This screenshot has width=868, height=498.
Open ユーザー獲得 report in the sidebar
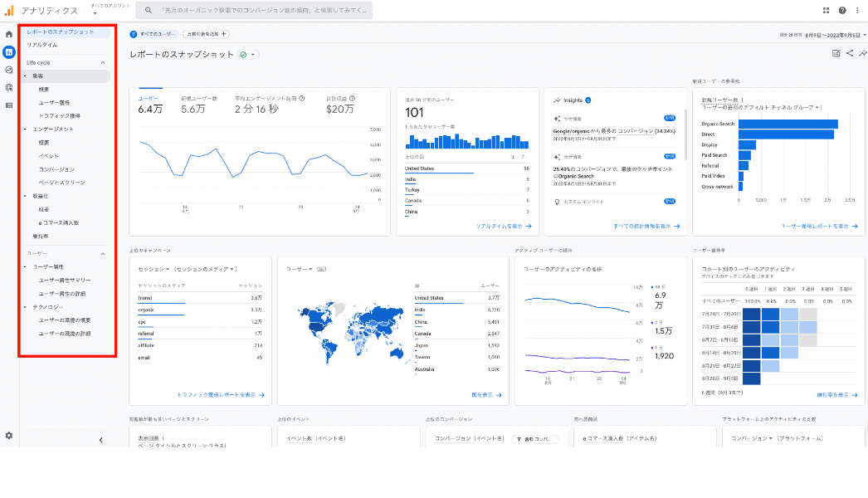(x=54, y=102)
